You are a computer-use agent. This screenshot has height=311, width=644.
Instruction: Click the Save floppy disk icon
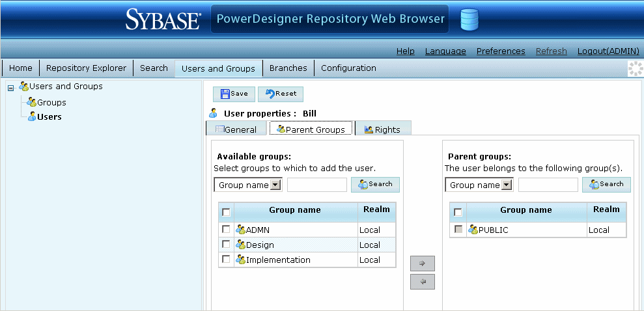[x=225, y=94]
